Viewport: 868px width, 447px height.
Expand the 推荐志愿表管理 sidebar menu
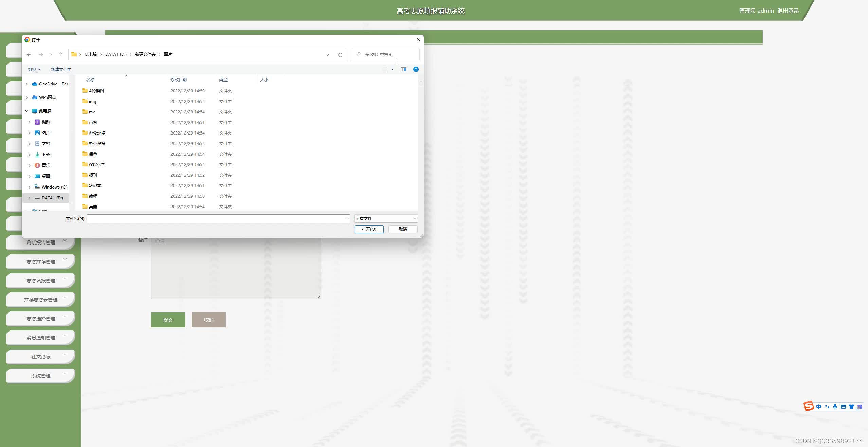click(41, 300)
